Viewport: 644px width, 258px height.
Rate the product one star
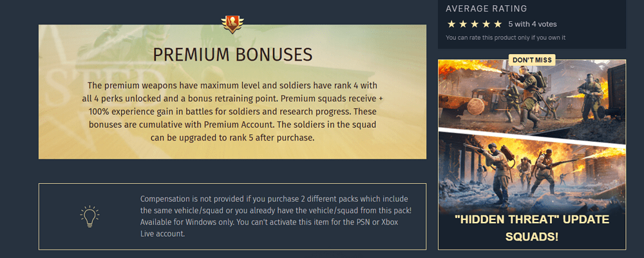pos(451,24)
